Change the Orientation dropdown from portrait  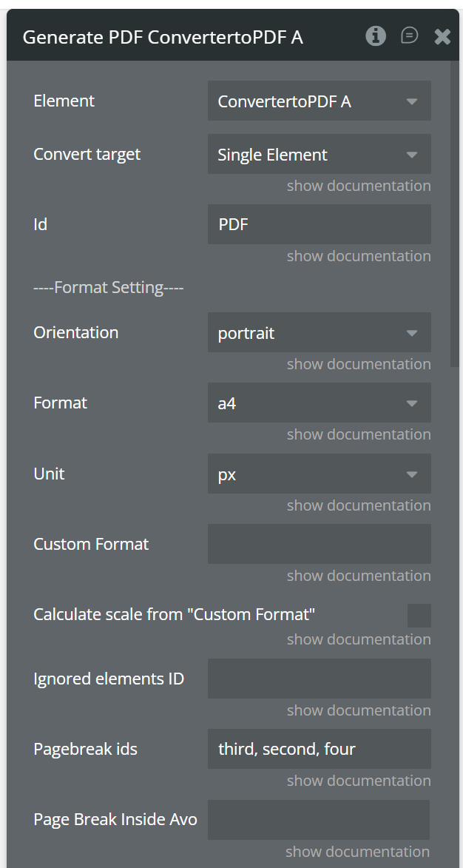point(319,333)
